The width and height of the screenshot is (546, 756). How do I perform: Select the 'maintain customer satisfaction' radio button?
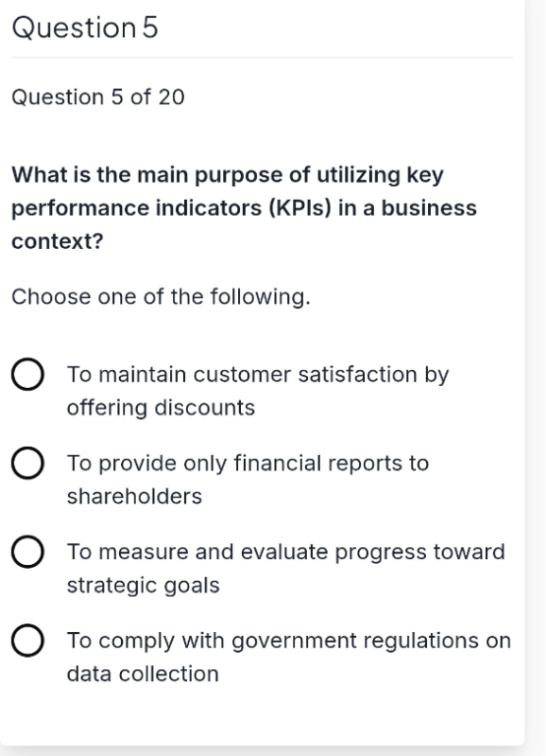point(28,374)
